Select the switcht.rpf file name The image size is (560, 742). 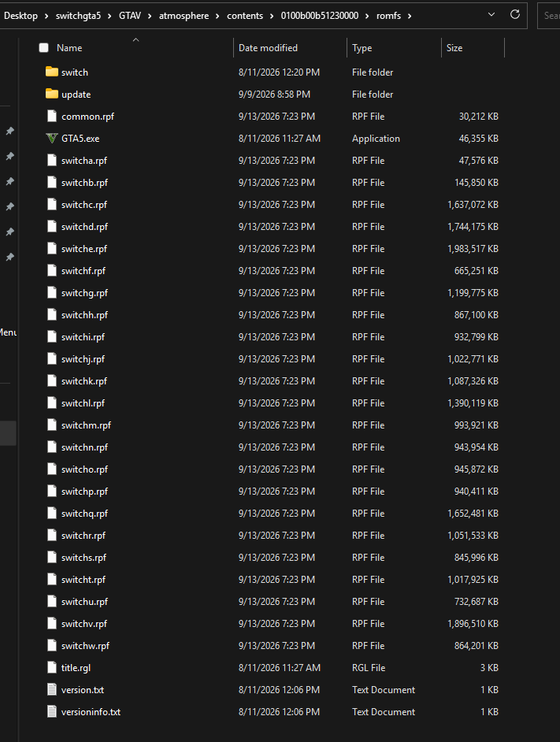[83, 579]
